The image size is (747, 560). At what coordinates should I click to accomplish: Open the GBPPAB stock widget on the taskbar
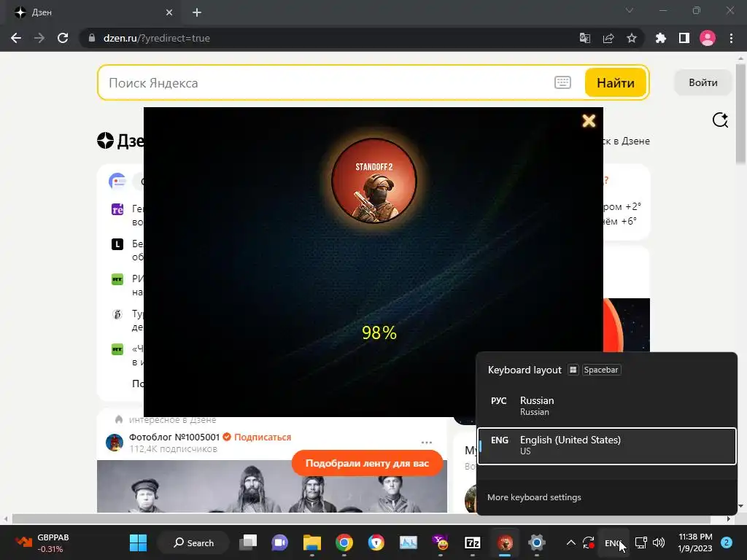43,542
